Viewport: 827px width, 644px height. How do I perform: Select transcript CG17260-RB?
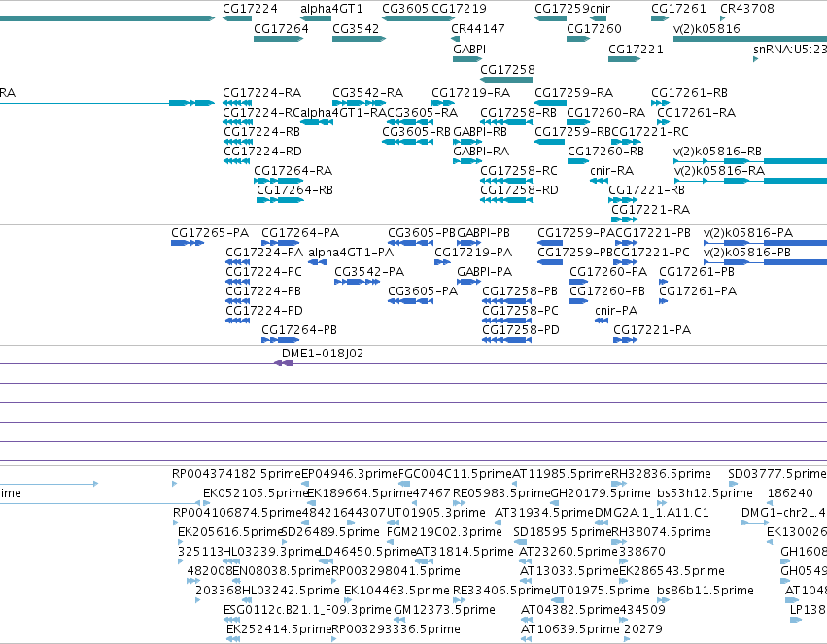[578, 160]
